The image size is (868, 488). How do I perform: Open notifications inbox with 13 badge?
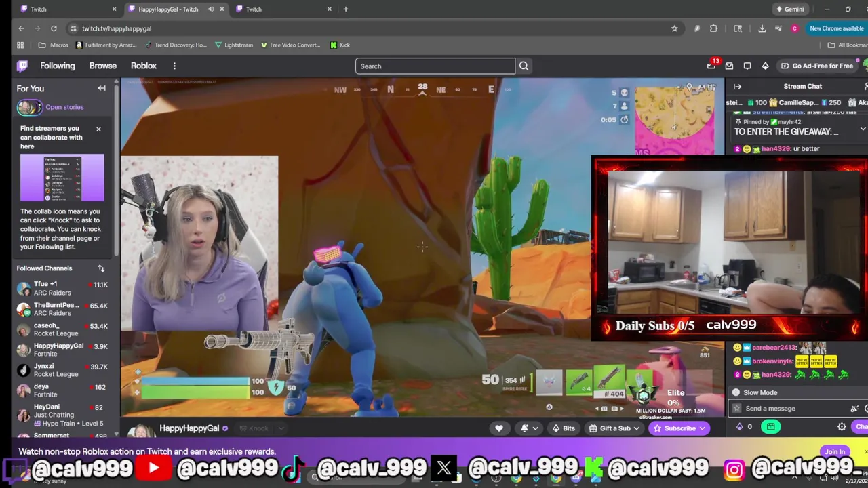coord(711,66)
